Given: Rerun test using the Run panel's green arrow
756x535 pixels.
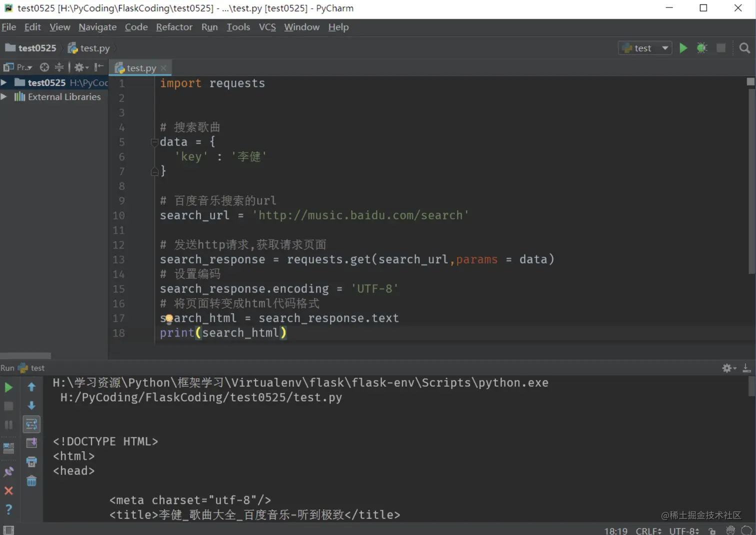Looking at the screenshot, I should (x=8, y=387).
